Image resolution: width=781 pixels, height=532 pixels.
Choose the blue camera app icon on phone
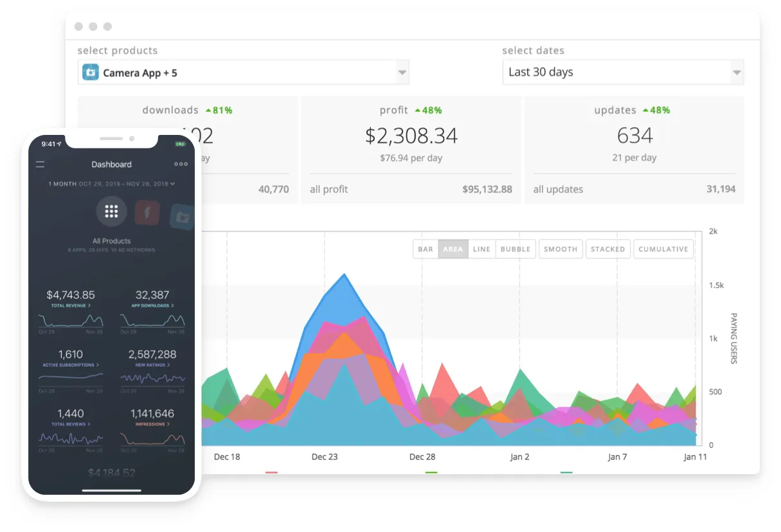[182, 217]
